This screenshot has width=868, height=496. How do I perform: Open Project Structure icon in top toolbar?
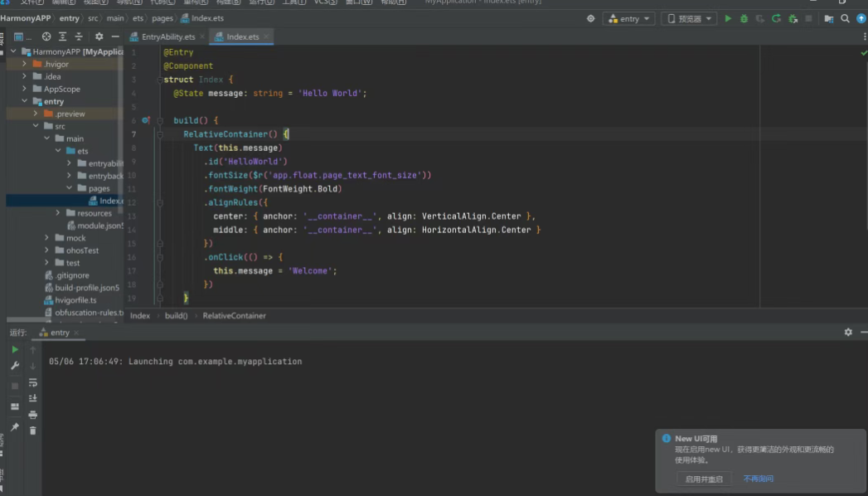829,18
